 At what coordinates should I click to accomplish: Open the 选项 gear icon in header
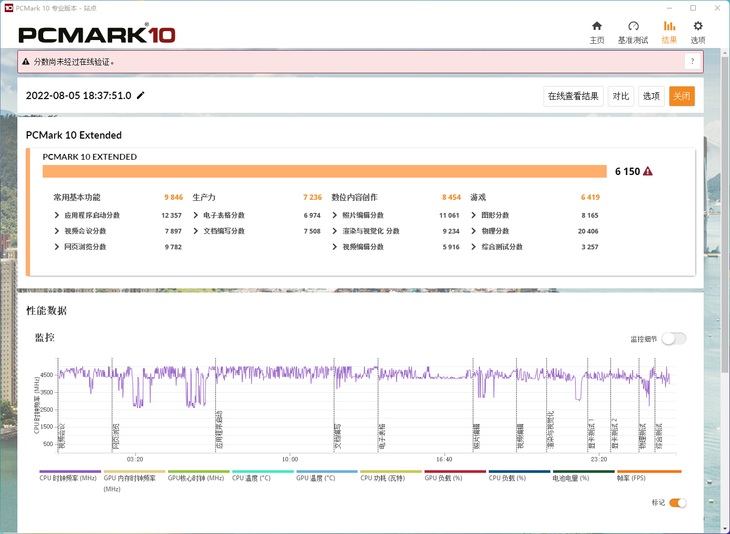point(697,26)
